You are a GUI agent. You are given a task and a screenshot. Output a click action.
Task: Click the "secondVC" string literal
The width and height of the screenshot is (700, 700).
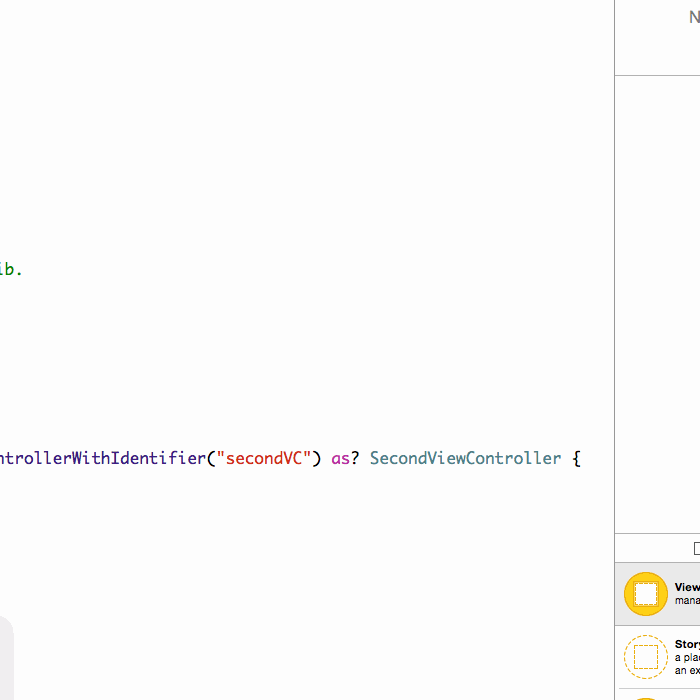[265, 458]
